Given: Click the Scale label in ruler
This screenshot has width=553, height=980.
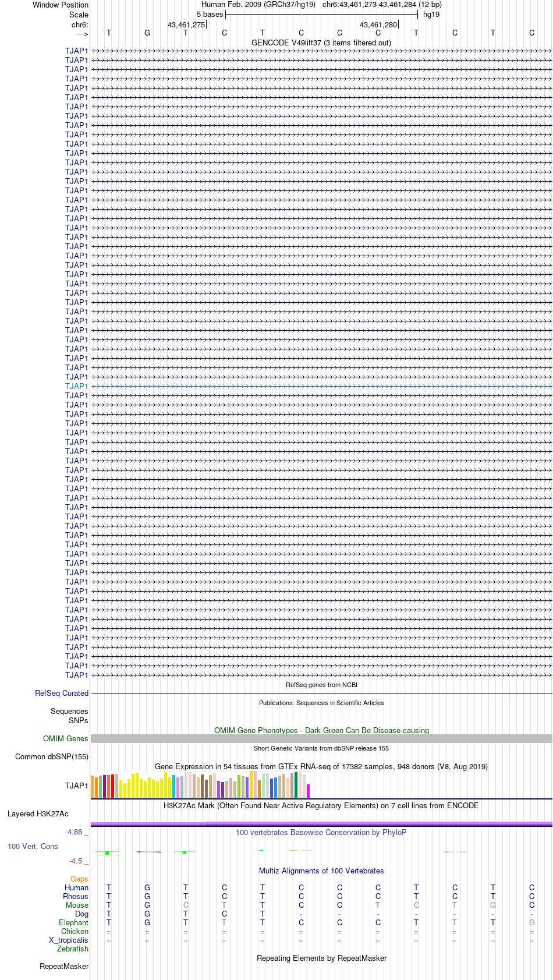Looking at the screenshot, I should [79, 15].
